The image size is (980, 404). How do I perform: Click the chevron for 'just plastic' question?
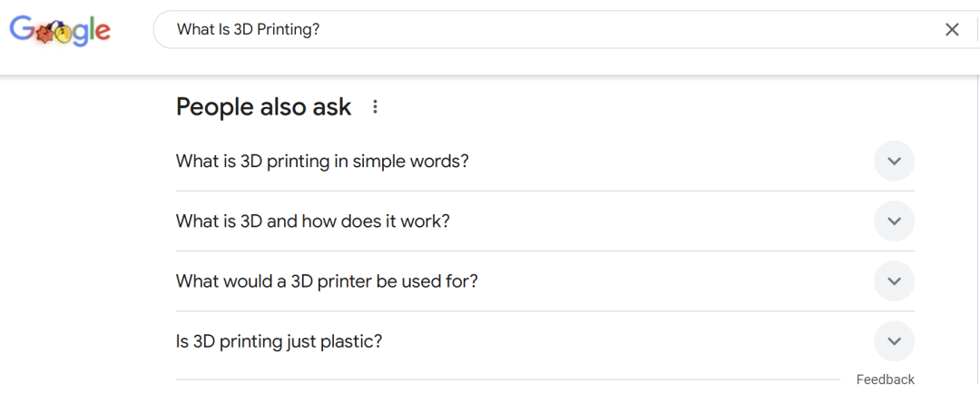tap(895, 341)
